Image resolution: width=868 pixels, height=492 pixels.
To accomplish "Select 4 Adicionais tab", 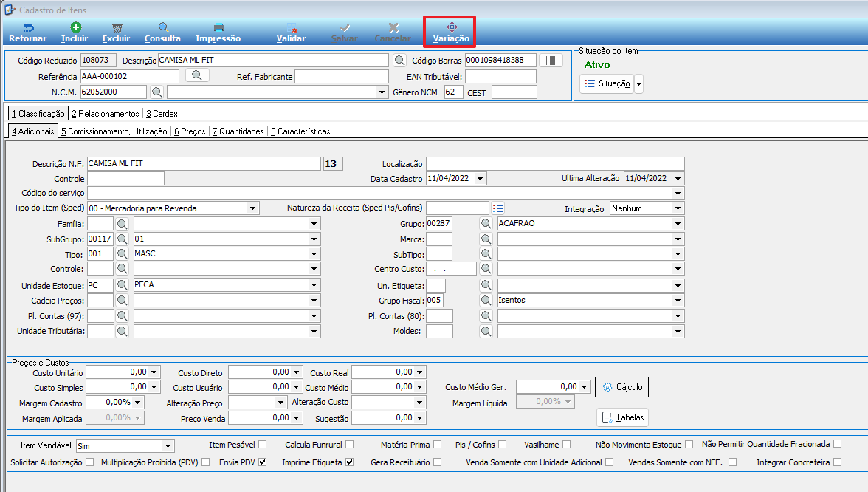I will (33, 131).
